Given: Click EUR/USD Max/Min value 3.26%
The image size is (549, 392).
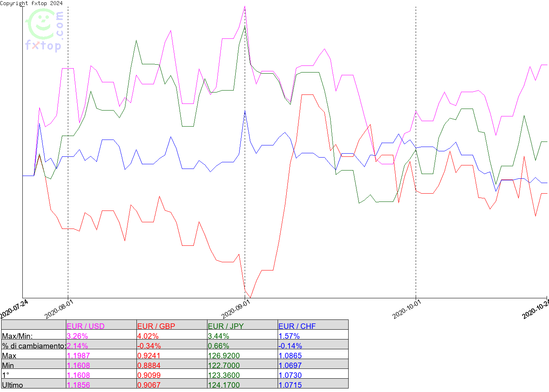Looking at the screenshot, I should (x=77, y=336).
